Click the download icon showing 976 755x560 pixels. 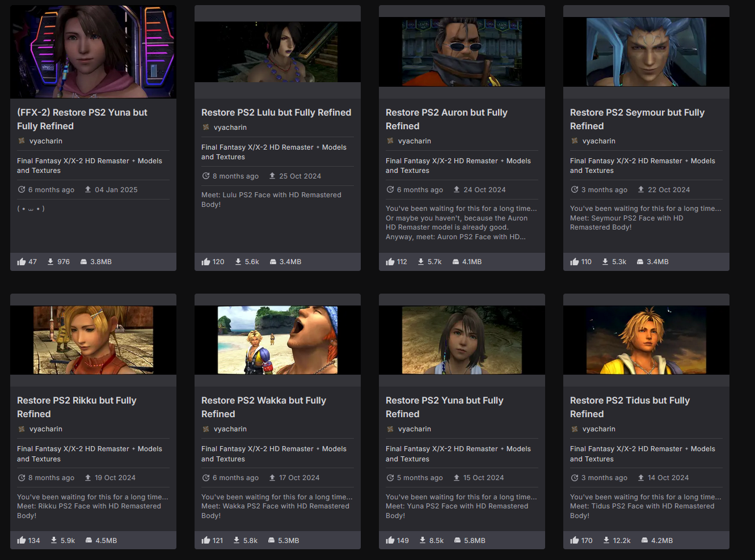[x=50, y=262]
